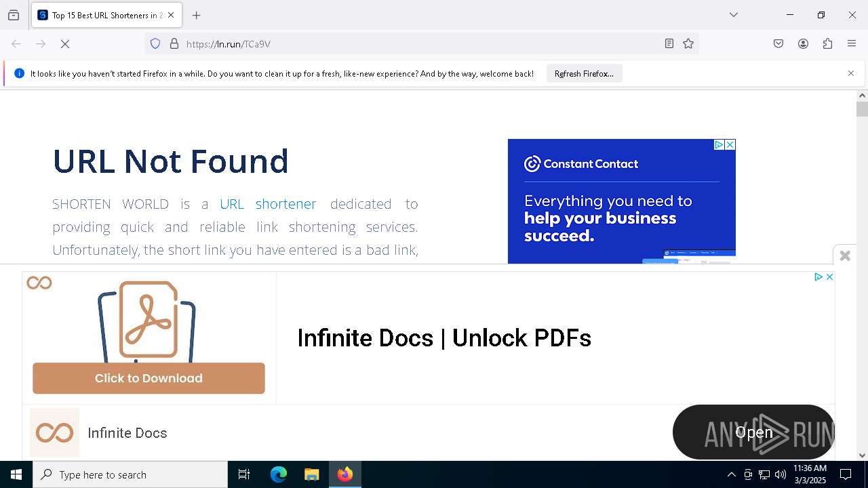Click the Infinite Docs logo thumbnail
The width and height of the screenshot is (868, 488).
point(55,432)
